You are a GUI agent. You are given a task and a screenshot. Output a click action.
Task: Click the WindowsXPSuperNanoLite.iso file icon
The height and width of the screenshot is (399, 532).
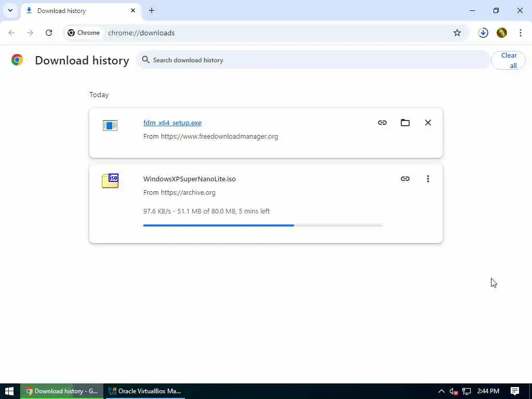pos(110,181)
